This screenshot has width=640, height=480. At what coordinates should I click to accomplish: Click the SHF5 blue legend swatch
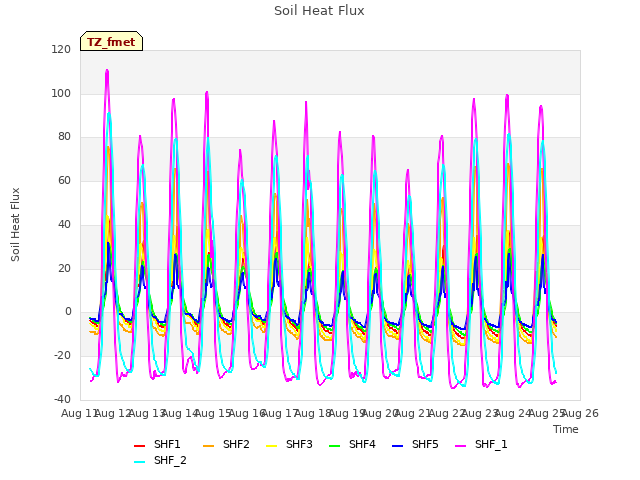pos(398,446)
